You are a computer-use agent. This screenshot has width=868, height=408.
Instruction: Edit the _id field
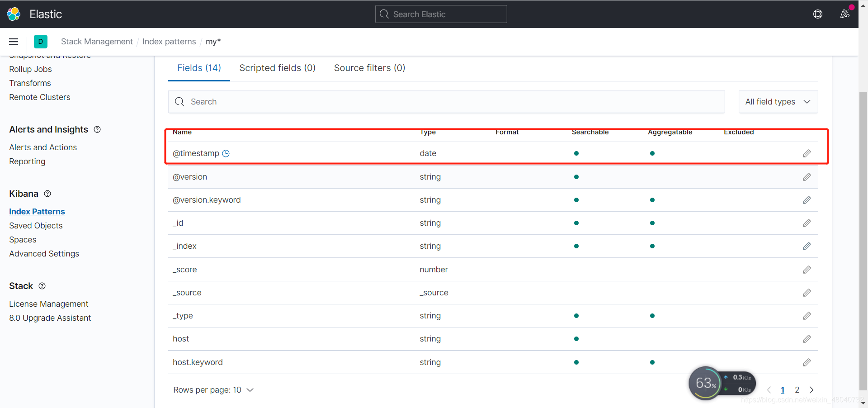(x=807, y=223)
